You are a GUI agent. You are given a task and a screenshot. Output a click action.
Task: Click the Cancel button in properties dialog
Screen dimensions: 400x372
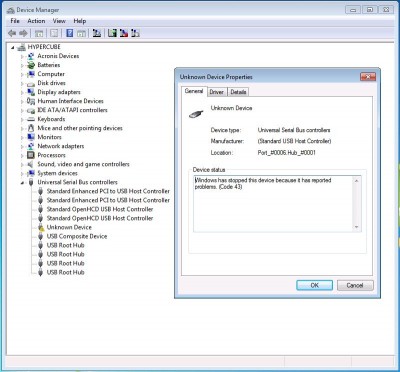[x=355, y=285]
